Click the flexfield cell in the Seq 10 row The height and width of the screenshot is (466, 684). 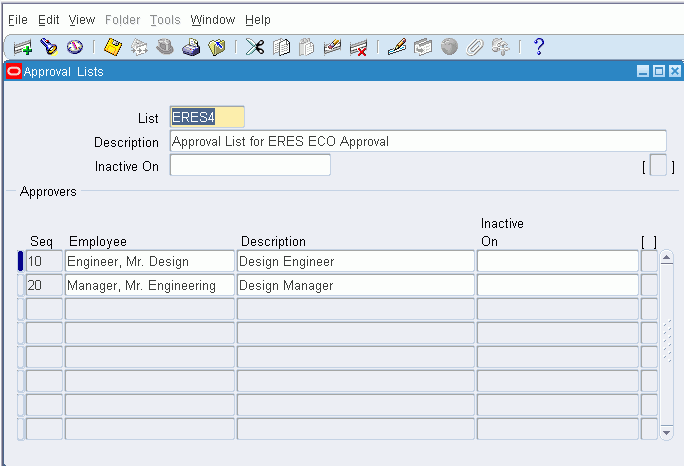649,261
